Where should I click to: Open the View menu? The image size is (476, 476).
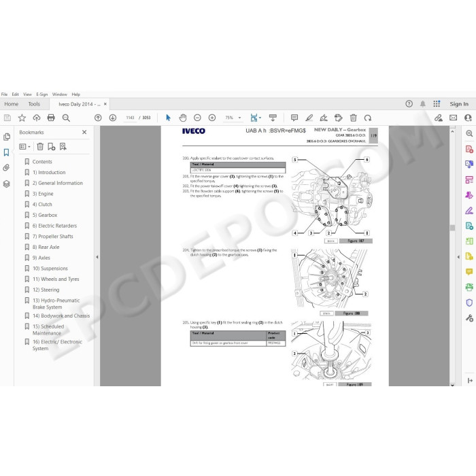pyautogui.click(x=27, y=95)
